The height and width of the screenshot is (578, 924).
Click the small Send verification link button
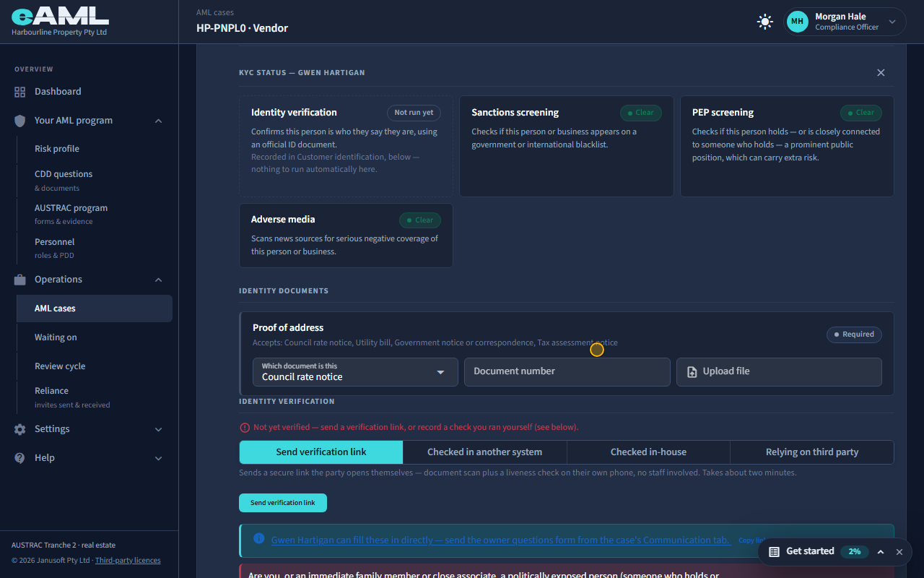[283, 503]
